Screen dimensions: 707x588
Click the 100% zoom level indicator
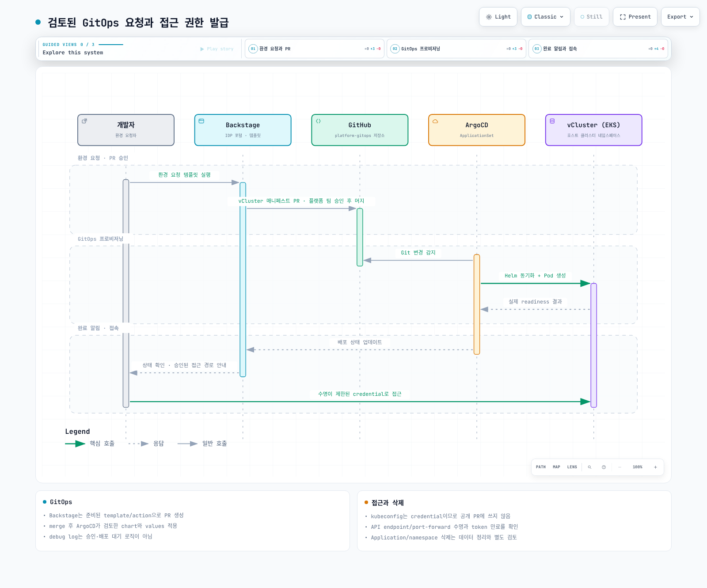tap(638, 467)
